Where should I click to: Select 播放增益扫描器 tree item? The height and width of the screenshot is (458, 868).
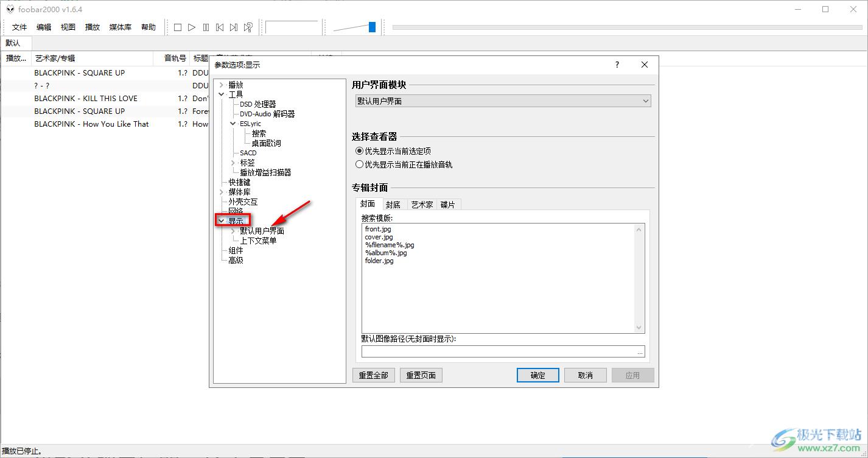tap(265, 172)
